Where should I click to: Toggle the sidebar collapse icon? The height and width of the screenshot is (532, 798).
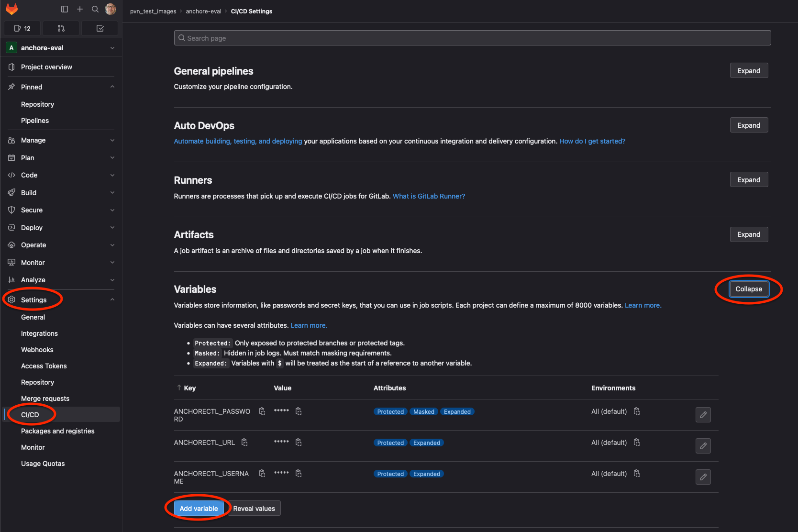pos(65,9)
